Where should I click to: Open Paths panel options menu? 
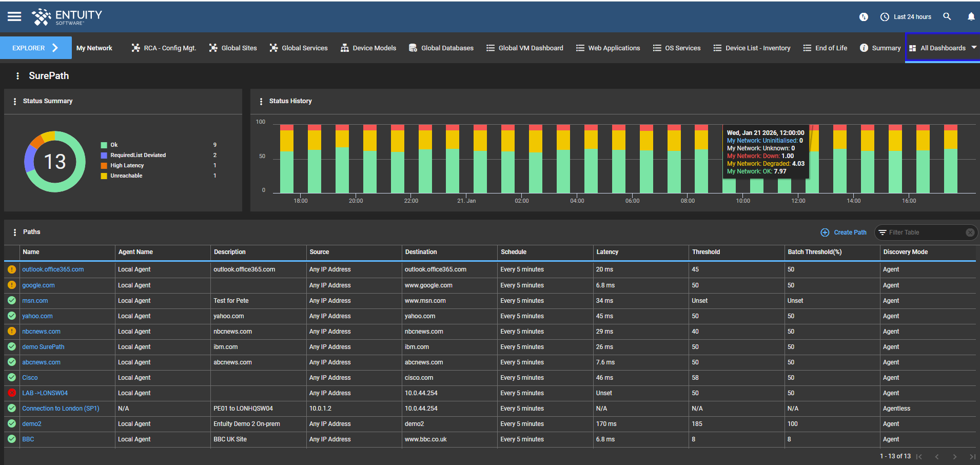click(x=14, y=232)
